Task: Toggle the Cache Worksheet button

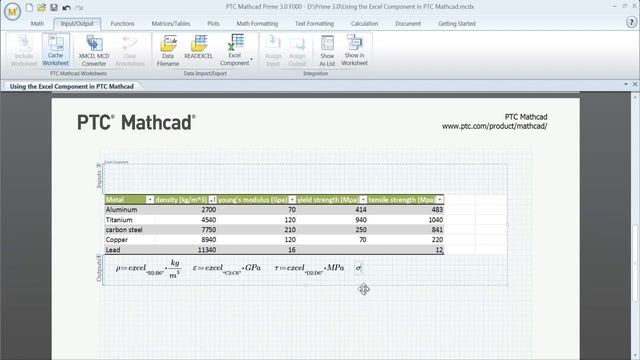Action: (x=56, y=50)
